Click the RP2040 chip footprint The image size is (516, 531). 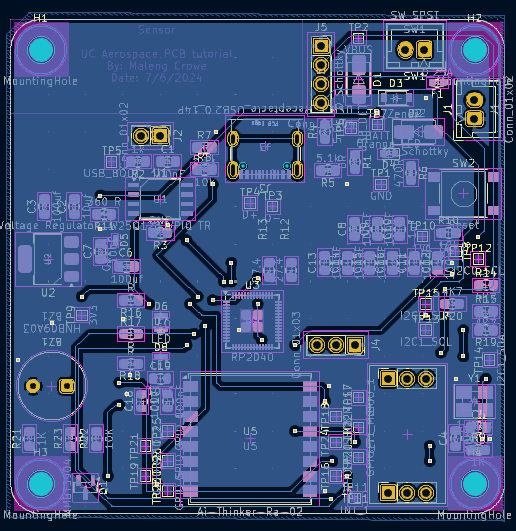click(x=253, y=321)
